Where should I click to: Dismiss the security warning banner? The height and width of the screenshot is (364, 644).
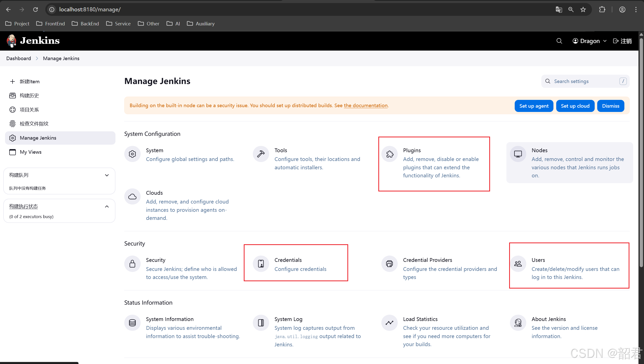[x=611, y=106]
